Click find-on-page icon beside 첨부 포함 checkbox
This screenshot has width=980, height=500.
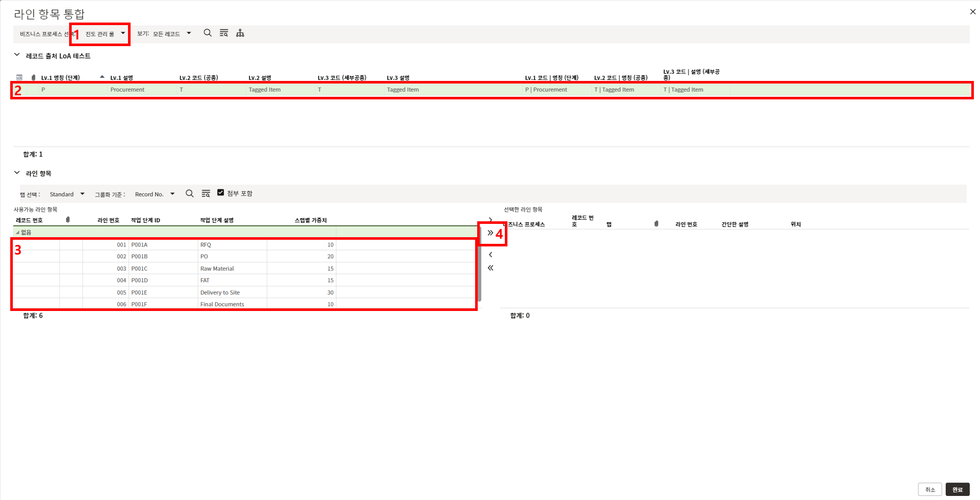point(206,194)
